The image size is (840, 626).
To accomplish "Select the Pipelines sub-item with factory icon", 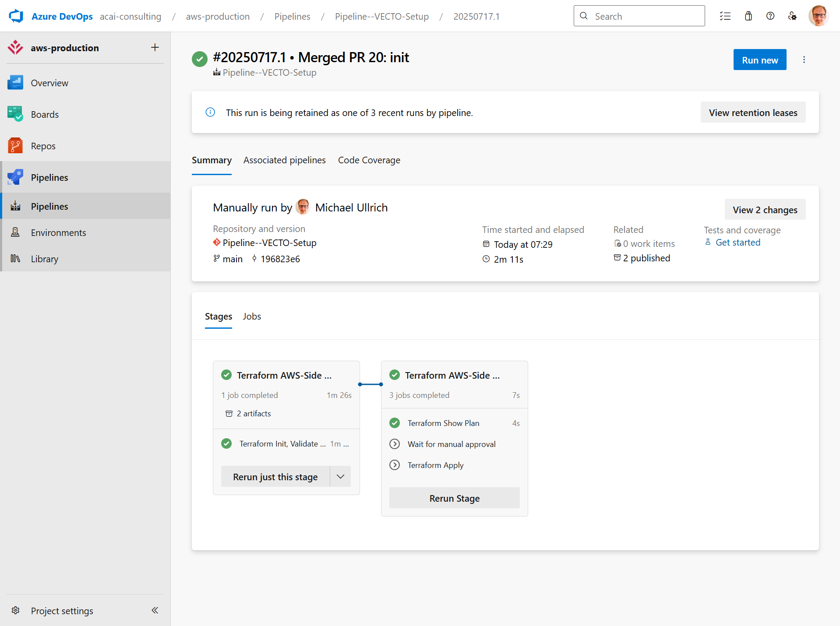I will [85, 206].
